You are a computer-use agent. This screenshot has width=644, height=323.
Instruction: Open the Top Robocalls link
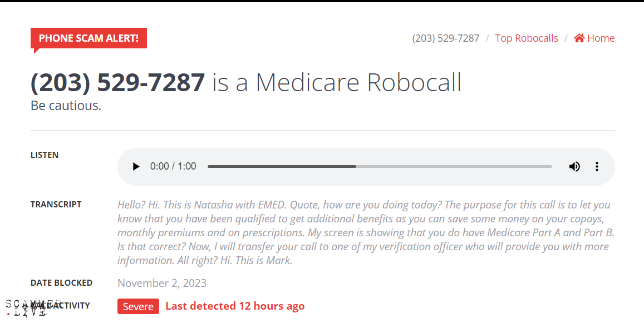click(526, 38)
